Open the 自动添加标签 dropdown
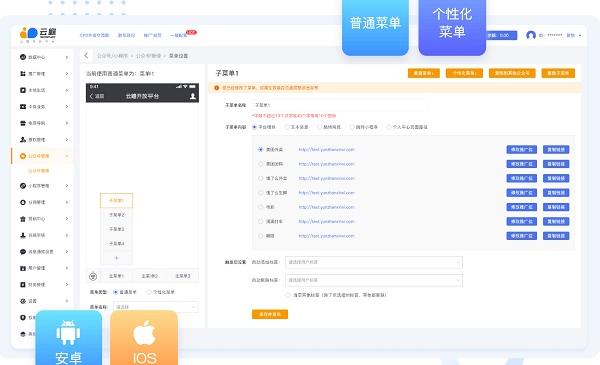The width and height of the screenshot is (600, 365). pos(373,262)
